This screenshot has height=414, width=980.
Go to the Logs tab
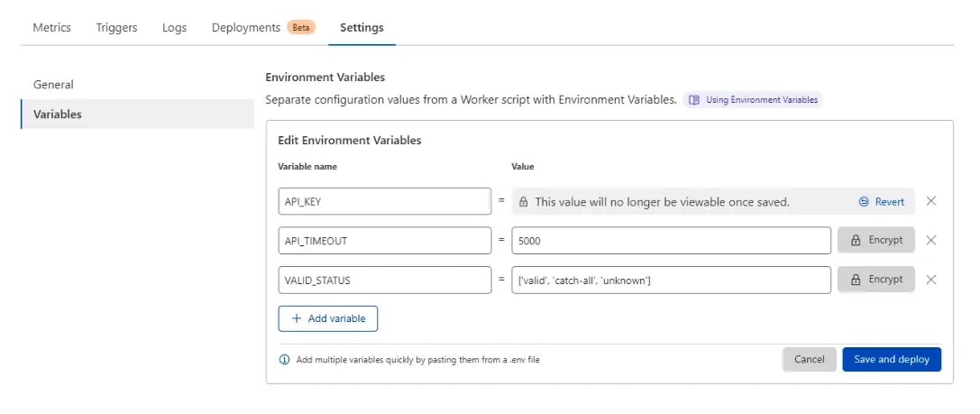point(174,28)
